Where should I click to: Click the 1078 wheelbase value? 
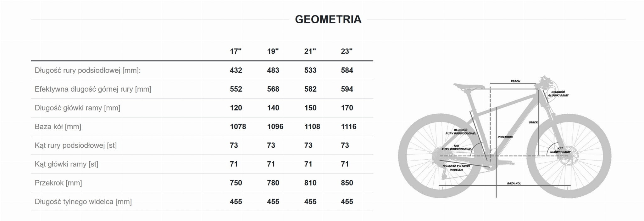(x=238, y=127)
